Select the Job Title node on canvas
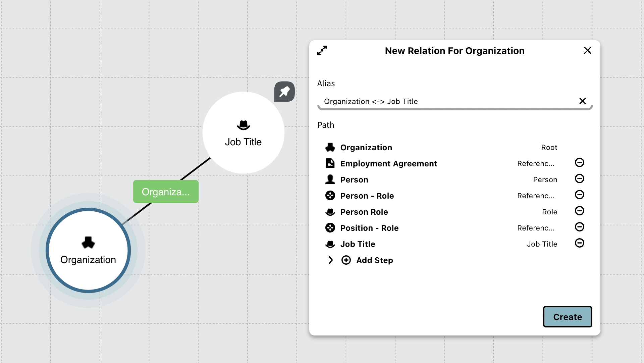The width and height of the screenshot is (644, 363). pyautogui.click(x=243, y=133)
